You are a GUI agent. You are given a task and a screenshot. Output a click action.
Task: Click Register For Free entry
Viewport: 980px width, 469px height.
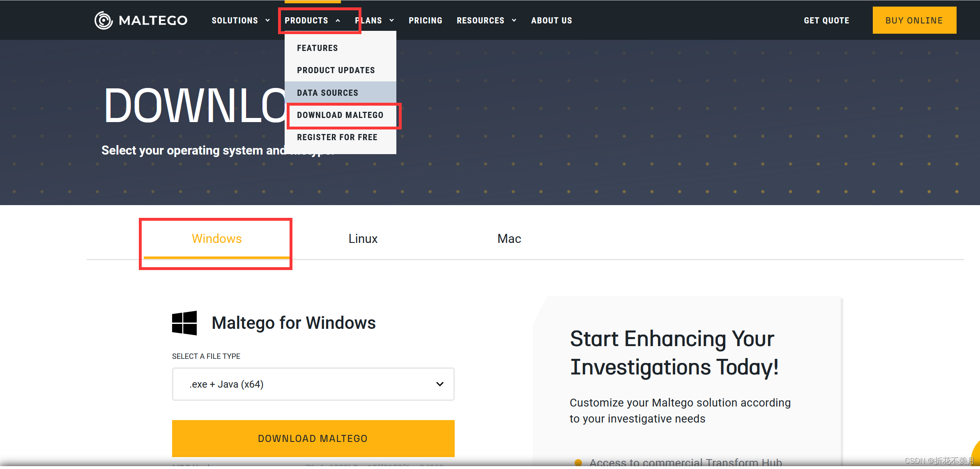(x=337, y=137)
